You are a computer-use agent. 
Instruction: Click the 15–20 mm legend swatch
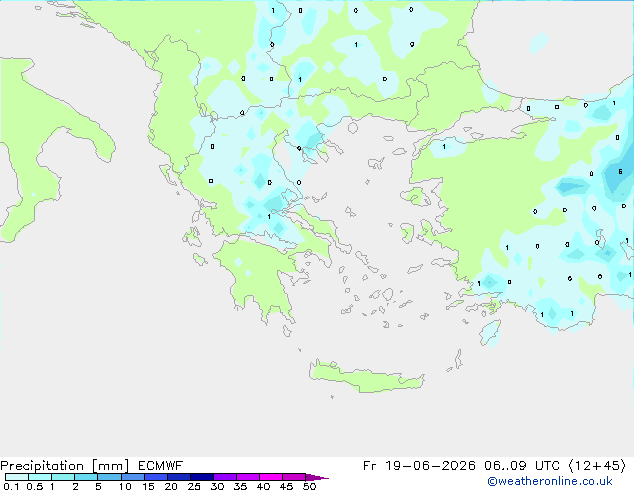[156, 477]
